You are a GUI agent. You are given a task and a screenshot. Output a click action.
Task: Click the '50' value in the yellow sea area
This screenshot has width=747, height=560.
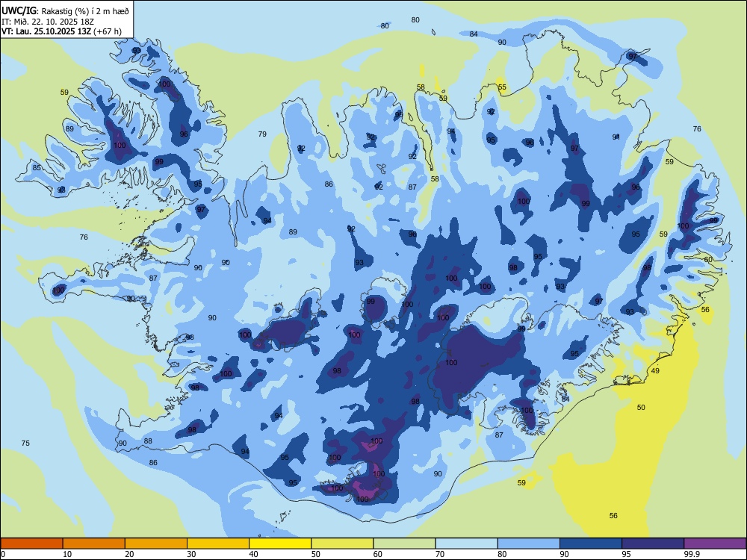click(641, 407)
